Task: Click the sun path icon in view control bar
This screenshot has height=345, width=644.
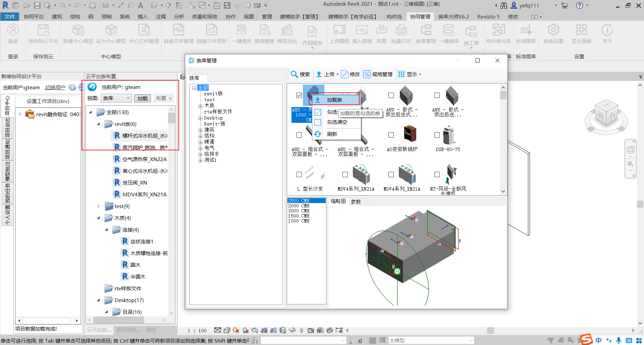Action: (236, 330)
